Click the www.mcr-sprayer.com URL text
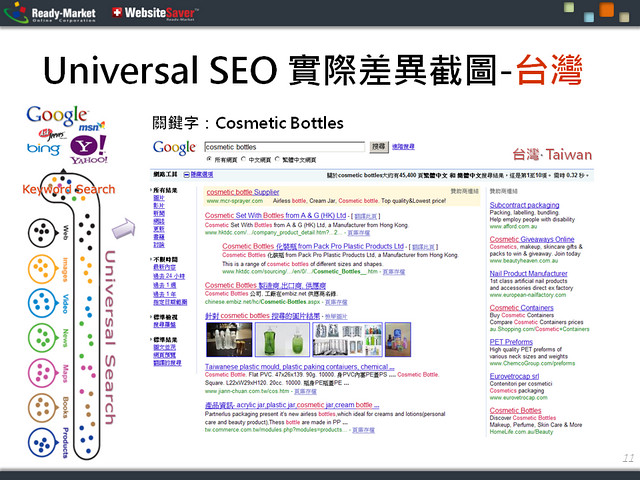This screenshot has height=480, width=640. click(235, 201)
